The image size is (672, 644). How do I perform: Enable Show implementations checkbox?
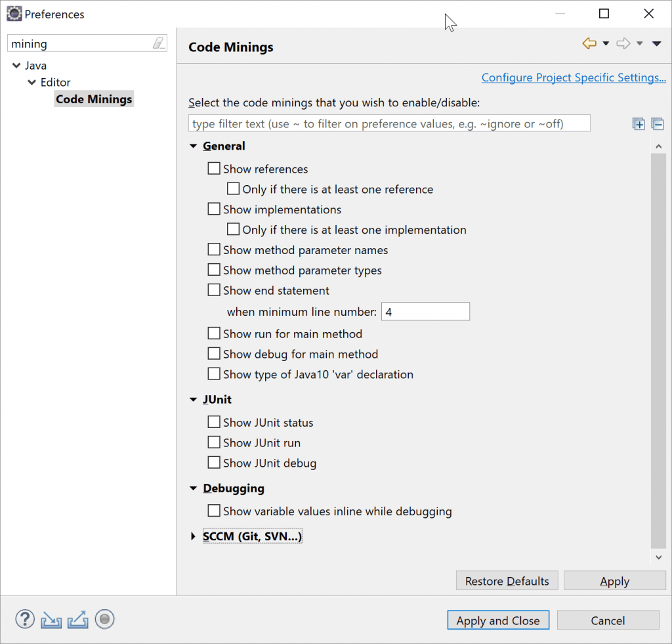coord(214,209)
